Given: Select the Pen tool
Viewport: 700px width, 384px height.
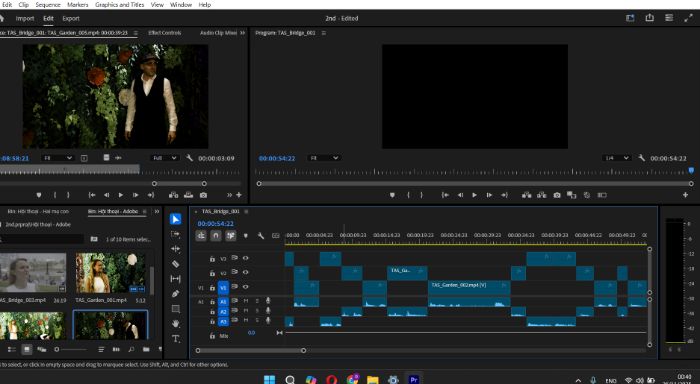Looking at the screenshot, I should point(175,293).
